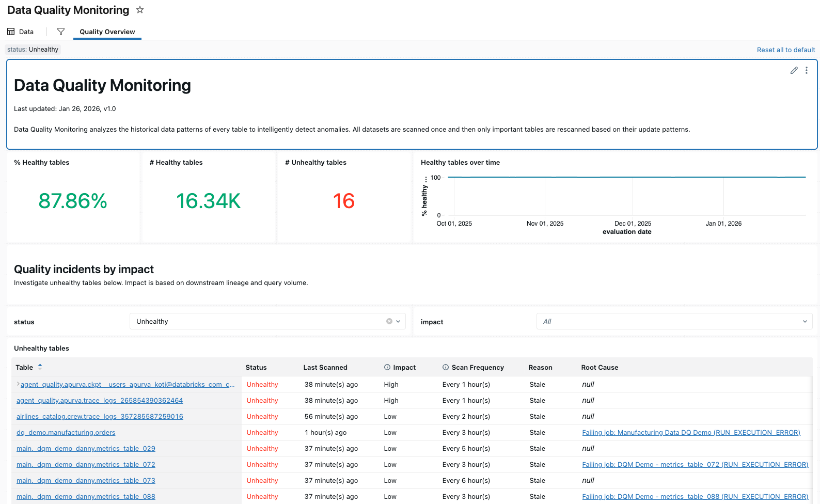Click Reset all to default
This screenshot has height=504, width=820.
point(785,50)
